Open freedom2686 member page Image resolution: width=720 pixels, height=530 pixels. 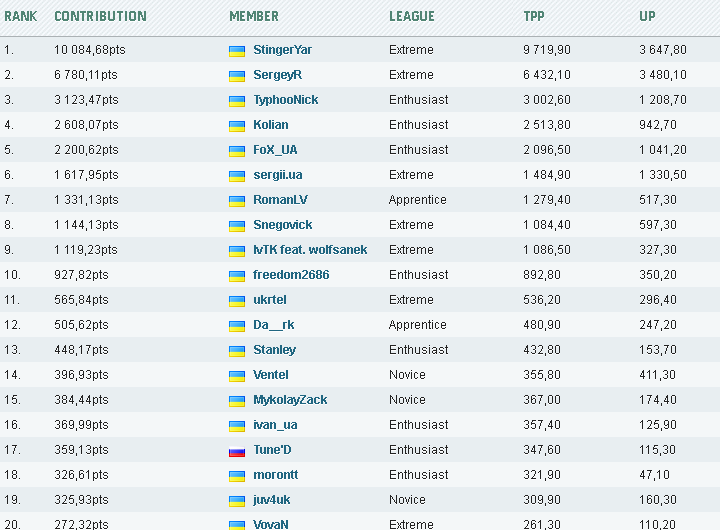[x=291, y=275]
